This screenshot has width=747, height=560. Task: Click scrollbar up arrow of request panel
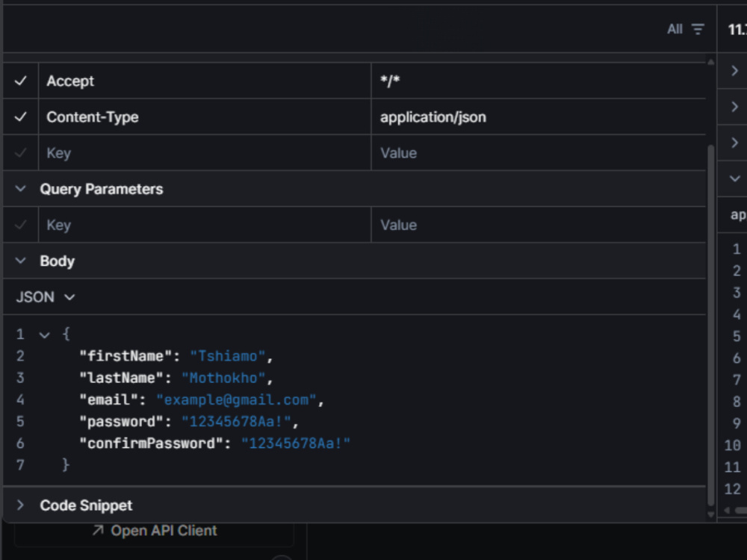[x=711, y=62]
